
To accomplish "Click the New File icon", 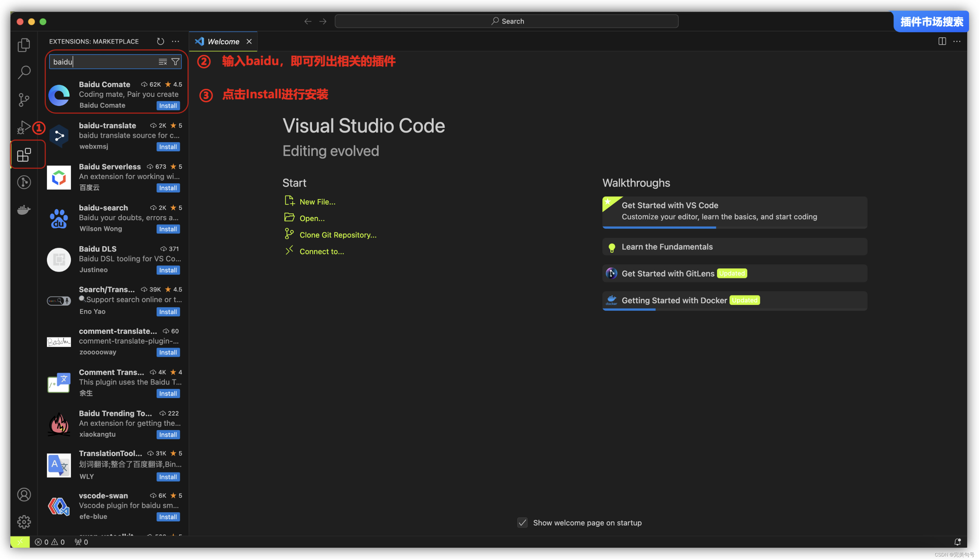I will [289, 201].
